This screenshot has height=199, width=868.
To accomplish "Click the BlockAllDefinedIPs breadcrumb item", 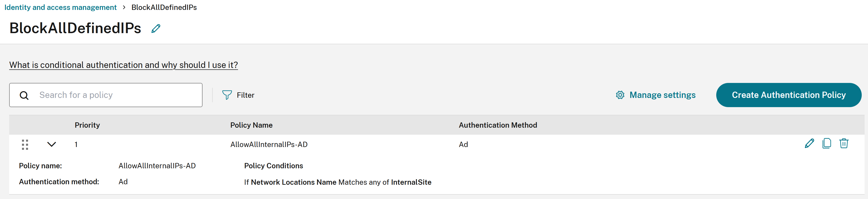I will click(164, 7).
